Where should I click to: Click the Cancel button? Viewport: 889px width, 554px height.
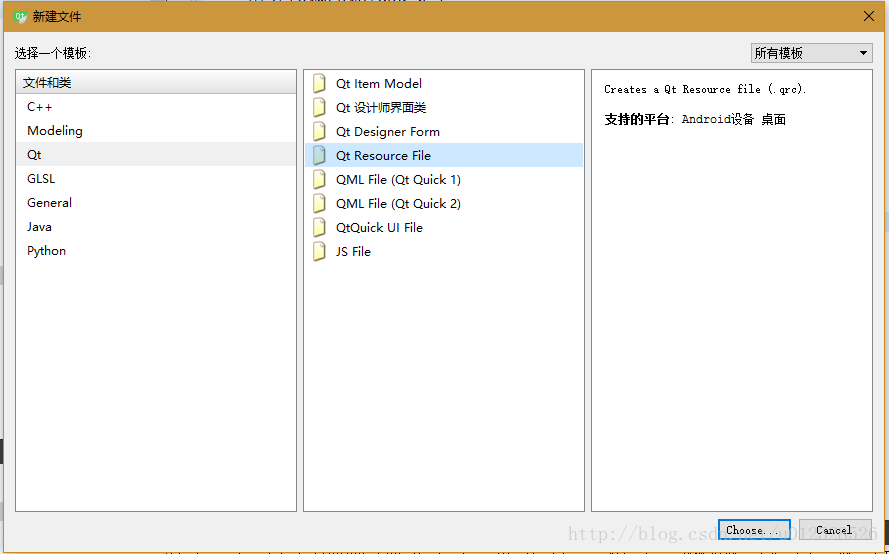point(835,530)
